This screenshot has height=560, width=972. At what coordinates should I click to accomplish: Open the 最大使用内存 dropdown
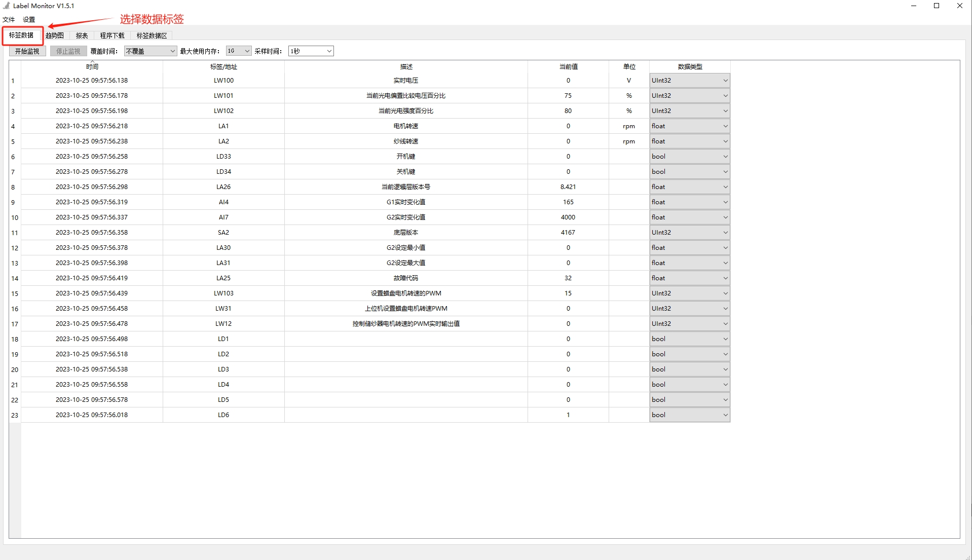(239, 51)
